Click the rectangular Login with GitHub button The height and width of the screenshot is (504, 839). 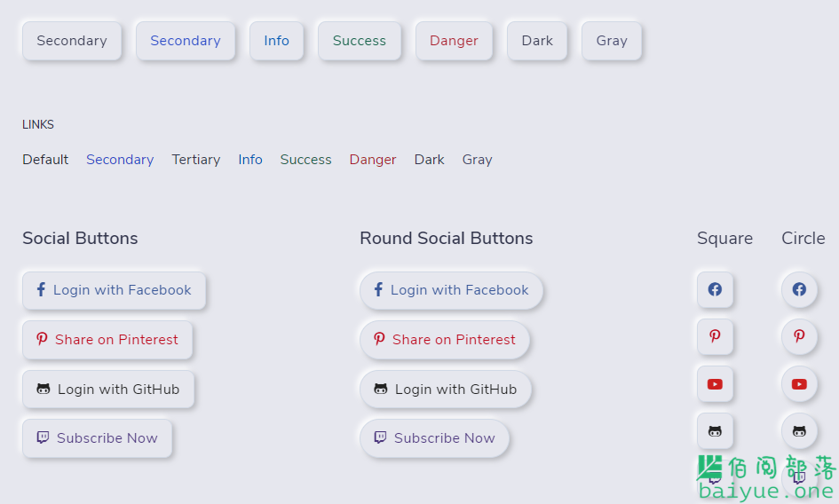108,389
